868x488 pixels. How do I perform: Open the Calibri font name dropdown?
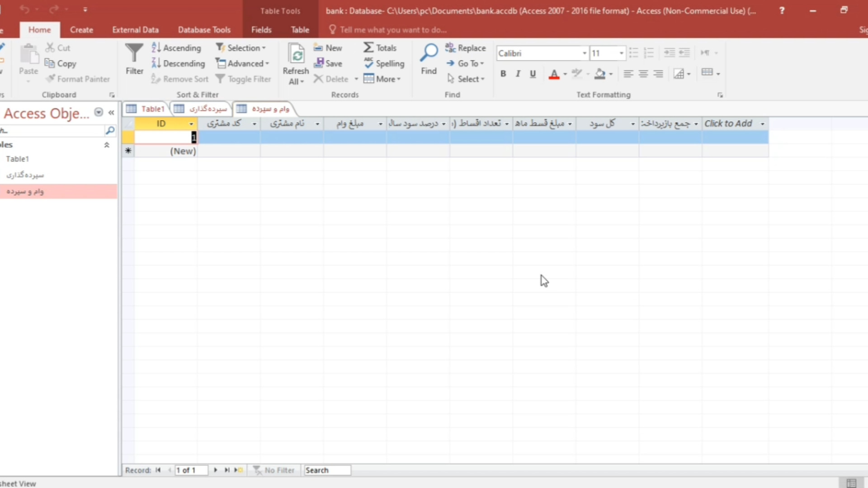[x=585, y=53]
